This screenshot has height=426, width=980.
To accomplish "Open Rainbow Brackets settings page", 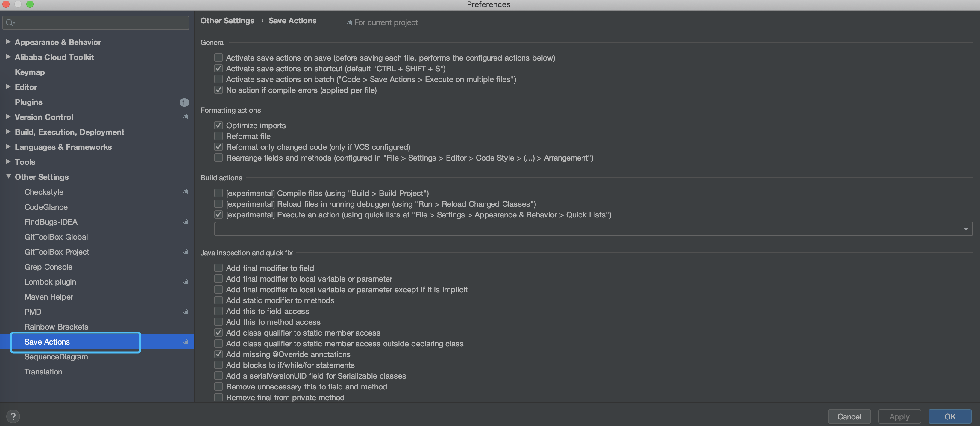I will (x=56, y=327).
